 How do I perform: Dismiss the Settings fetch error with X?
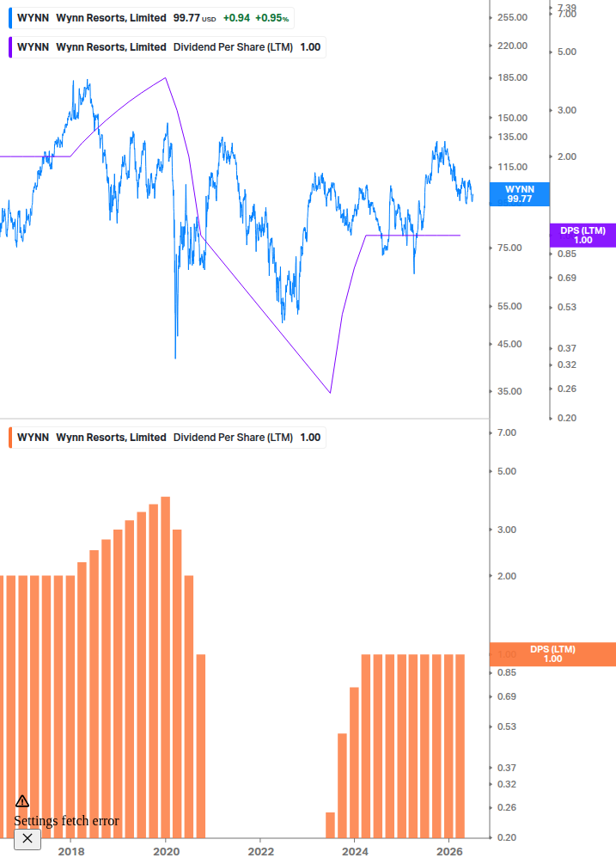[27, 839]
